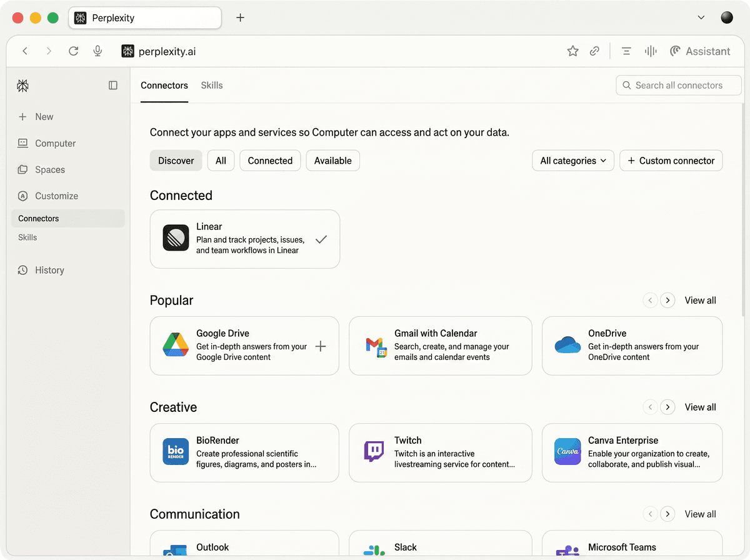Copy the page link using the link icon

pyautogui.click(x=594, y=51)
